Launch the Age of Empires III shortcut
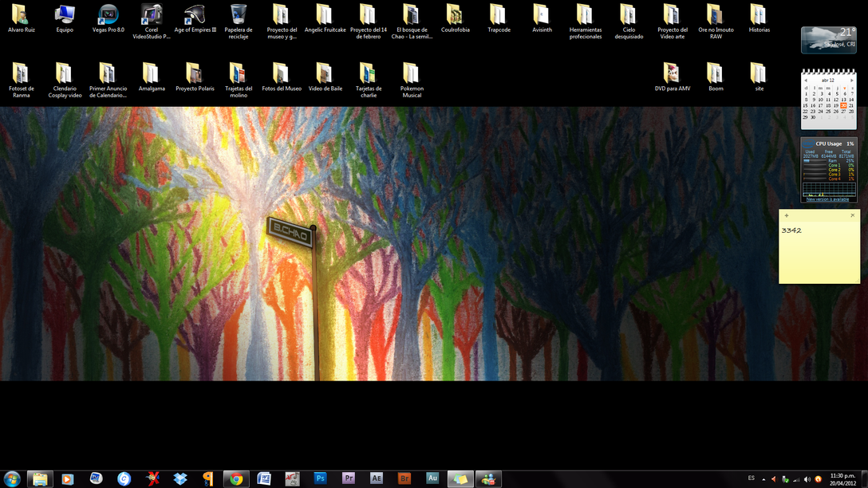 (x=195, y=18)
